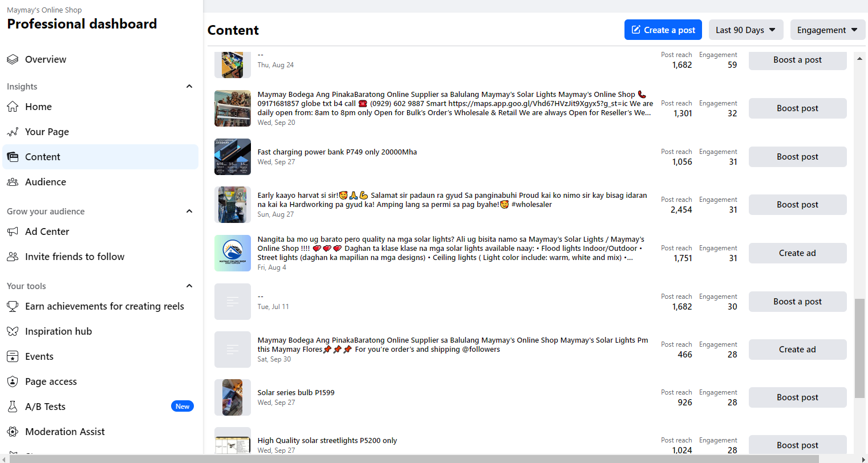
Task: Open the Last 90 Days dropdown
Action: (x=746, y=30)
